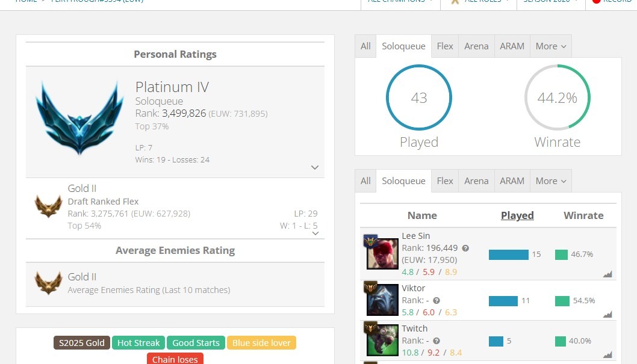The height and width of the screenshot is (364, 637).
Task: Open the stats graph icon in Twitch's row
Action: [607, 354]
